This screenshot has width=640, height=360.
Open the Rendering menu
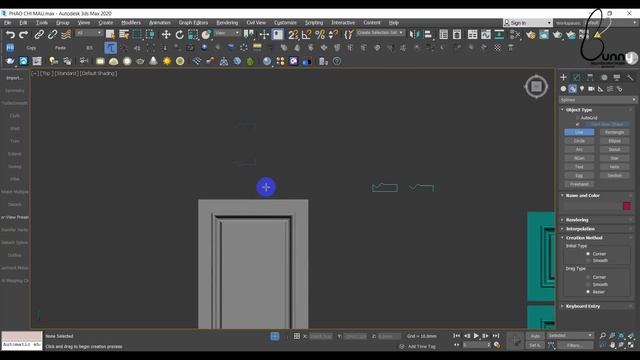pyautogui.click(x=227, y=23)
